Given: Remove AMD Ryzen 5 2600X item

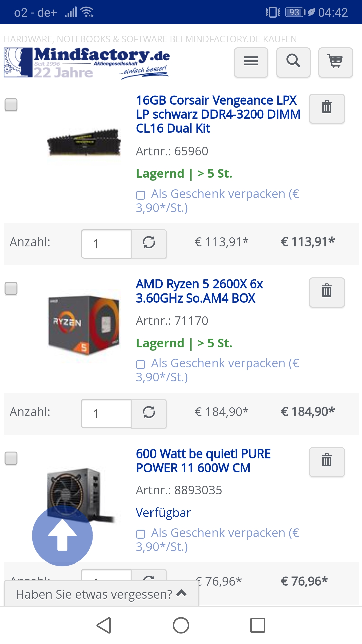Looking at the screenshot, I should [x=327, y=292].
